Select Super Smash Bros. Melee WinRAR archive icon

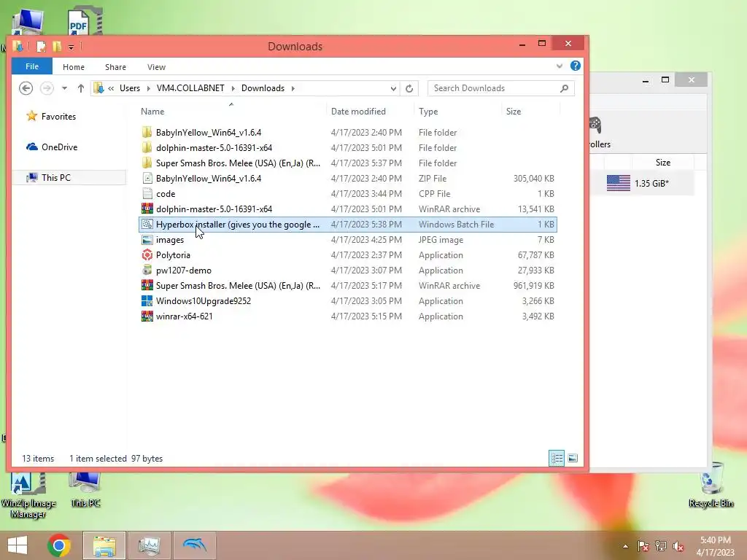pyautogui.click(x=147, y=285)
